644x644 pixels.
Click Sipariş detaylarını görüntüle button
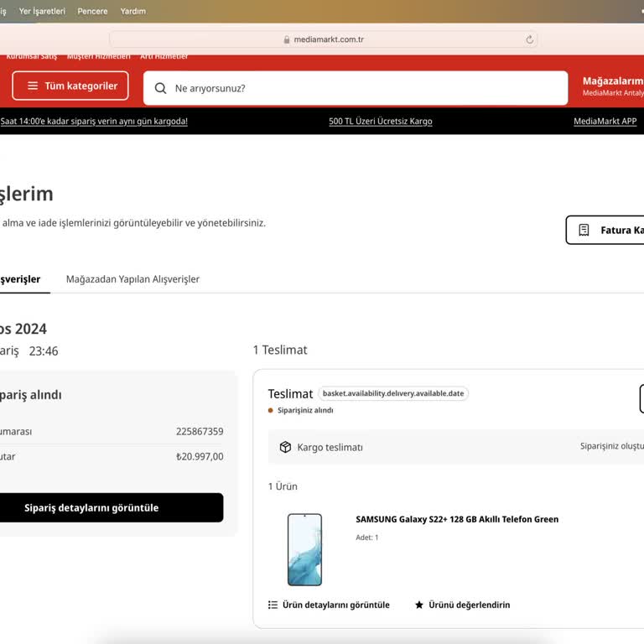pos(112,507)
